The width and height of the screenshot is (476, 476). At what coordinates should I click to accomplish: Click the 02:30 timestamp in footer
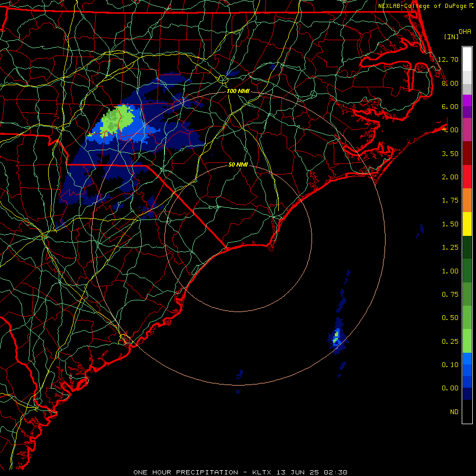coord(335,472)
